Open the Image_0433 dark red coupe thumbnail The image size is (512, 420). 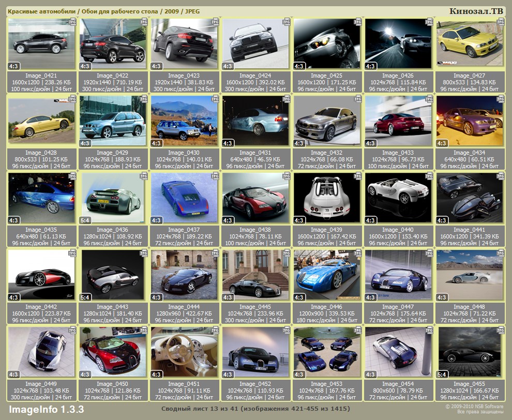coord(398,121)
